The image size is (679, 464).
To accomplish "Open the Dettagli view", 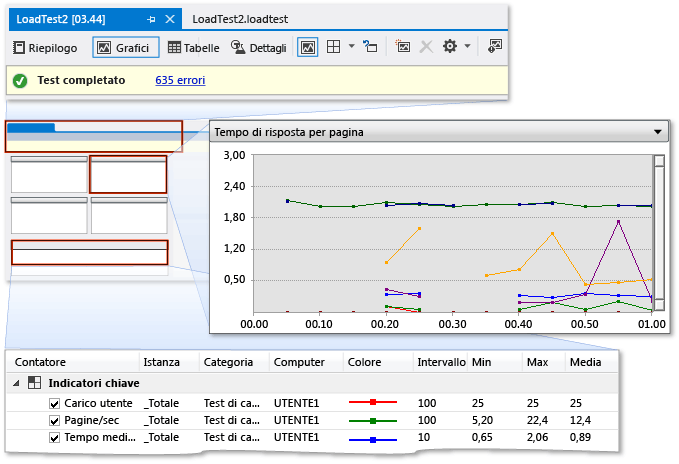I will tap(259, 47).
